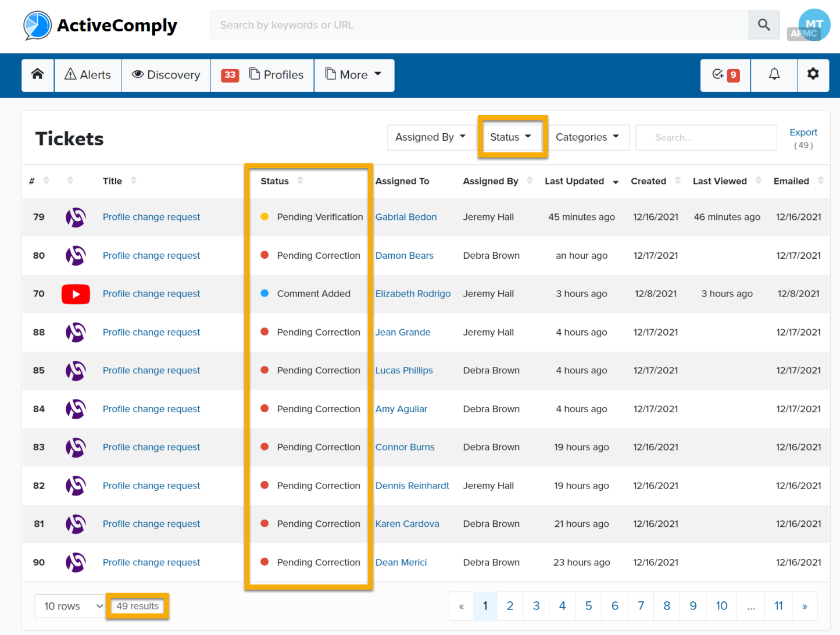Open tasks icon with 9 badge

(725, 74)
